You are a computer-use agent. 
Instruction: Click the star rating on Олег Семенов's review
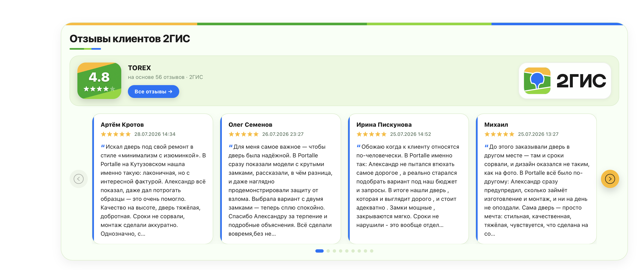tap(244, 134)
